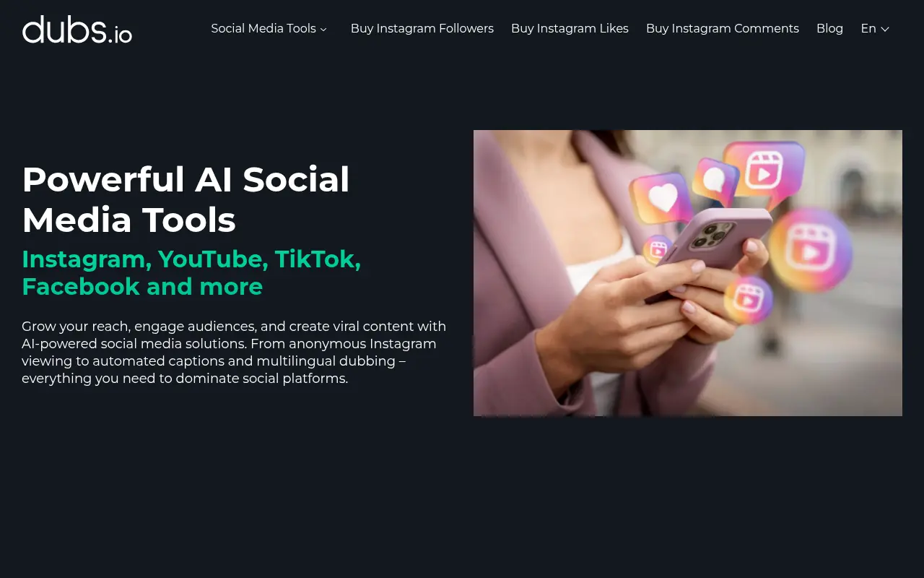Click the Powerful AI Social Media Tools heading
Screen dimensions: 924x578
click(186, 199)
